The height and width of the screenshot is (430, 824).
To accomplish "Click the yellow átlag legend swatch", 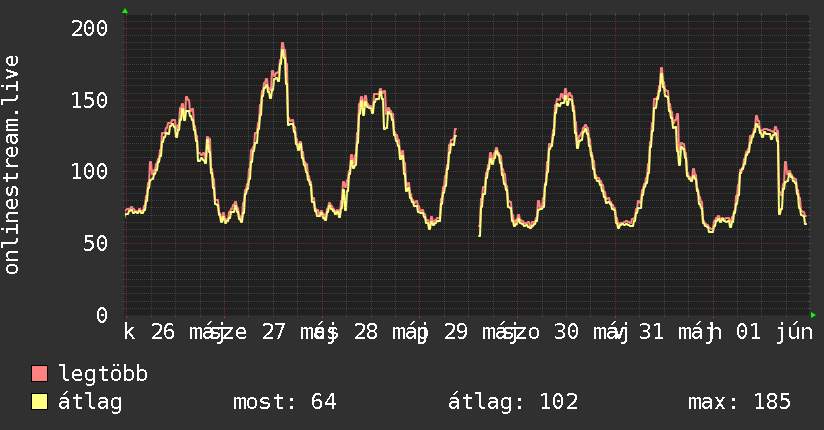I will [39, 402].
